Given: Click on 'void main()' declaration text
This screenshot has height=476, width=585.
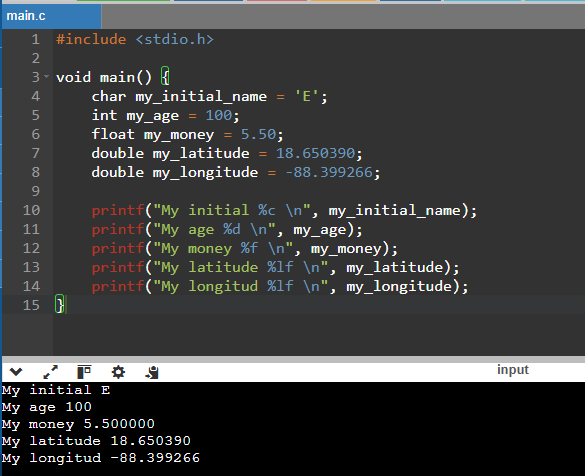Looking at the screenshot, I should point(104,77).
